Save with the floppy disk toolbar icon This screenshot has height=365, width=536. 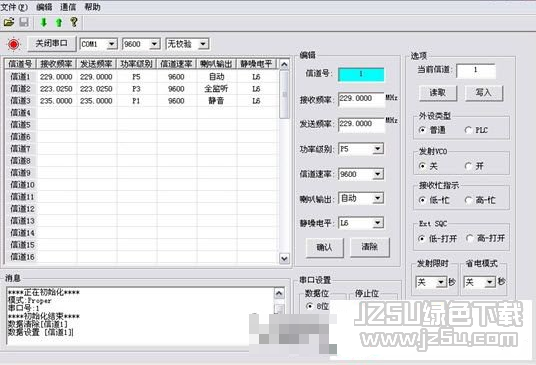(24, 23)
